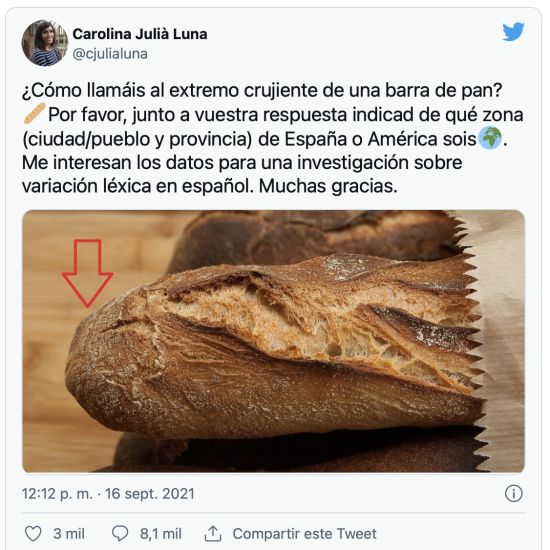Click the tweet's last line Muchas gracias

pyautogui.click(x=328, y=186)
